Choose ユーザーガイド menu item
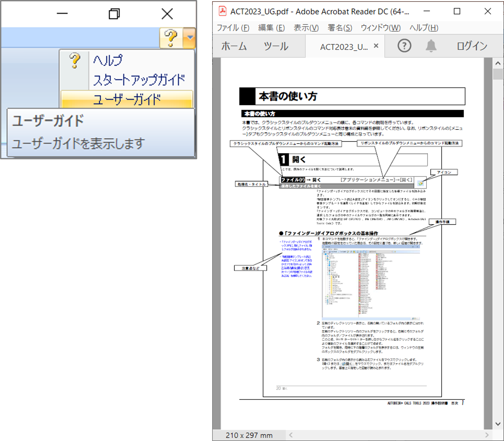The image size is (504, 441). click(x=127, y=99)
